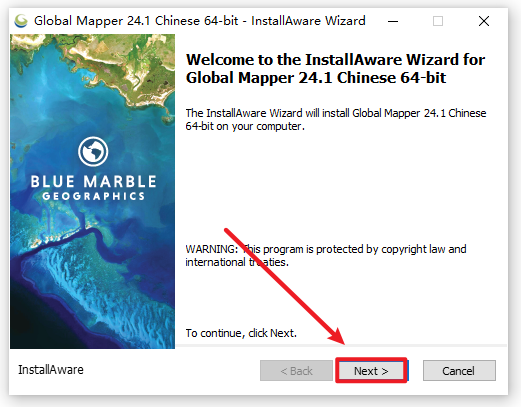Click the install description paragraph
The height and width of the screenshot is (407, 521).
pos(336,120)
